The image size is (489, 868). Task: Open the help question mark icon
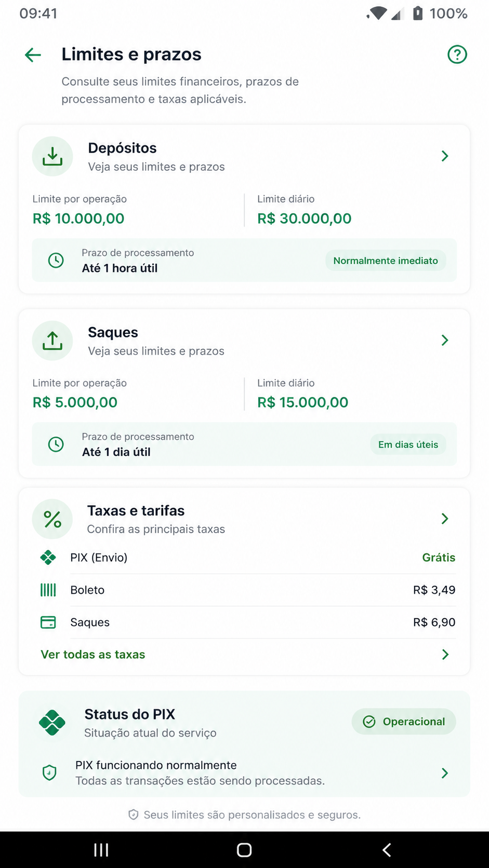(x=457, y=54)
